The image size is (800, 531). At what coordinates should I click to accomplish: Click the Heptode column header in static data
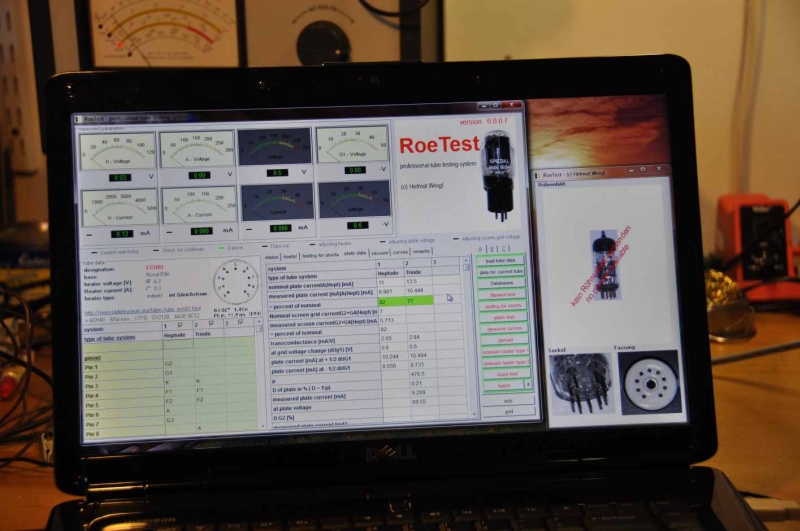(388, 273)
